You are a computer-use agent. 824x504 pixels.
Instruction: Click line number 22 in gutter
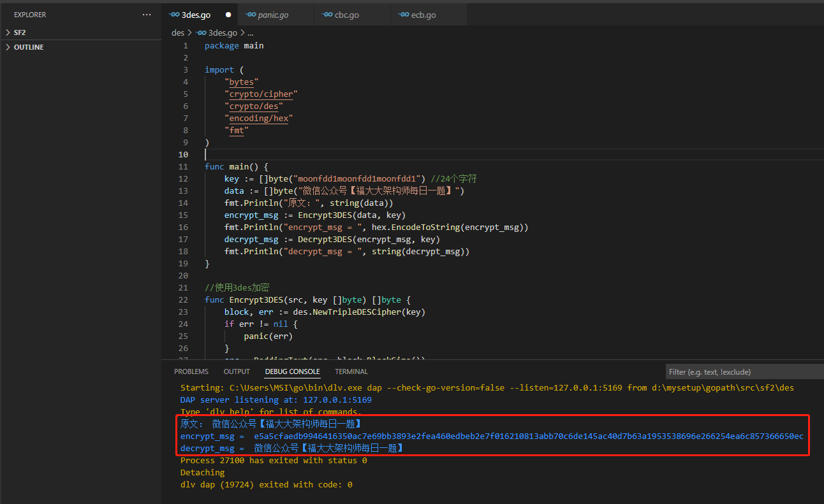tap(184, 300)
